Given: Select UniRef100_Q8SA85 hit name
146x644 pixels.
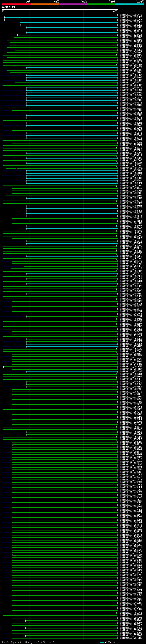Looking at the screenshot, I should (131, 65).
